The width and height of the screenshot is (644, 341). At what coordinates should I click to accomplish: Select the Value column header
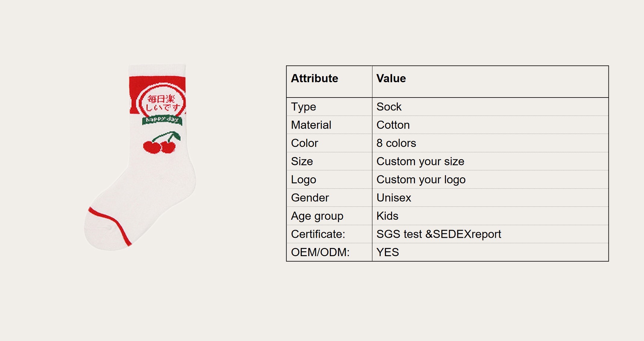[391, 78]
